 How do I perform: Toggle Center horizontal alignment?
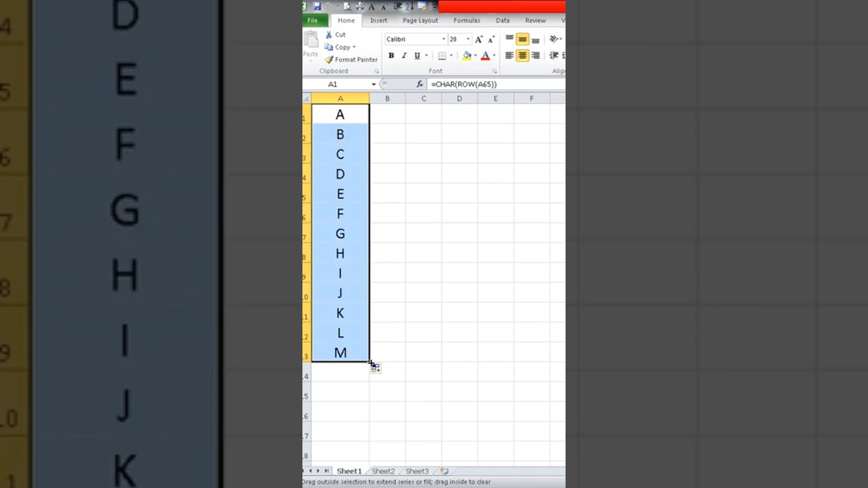point(522,56)
